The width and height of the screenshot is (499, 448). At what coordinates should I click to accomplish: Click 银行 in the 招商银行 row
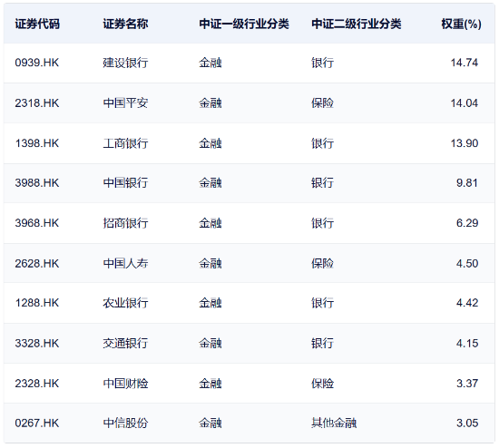(x=322, y=223)
